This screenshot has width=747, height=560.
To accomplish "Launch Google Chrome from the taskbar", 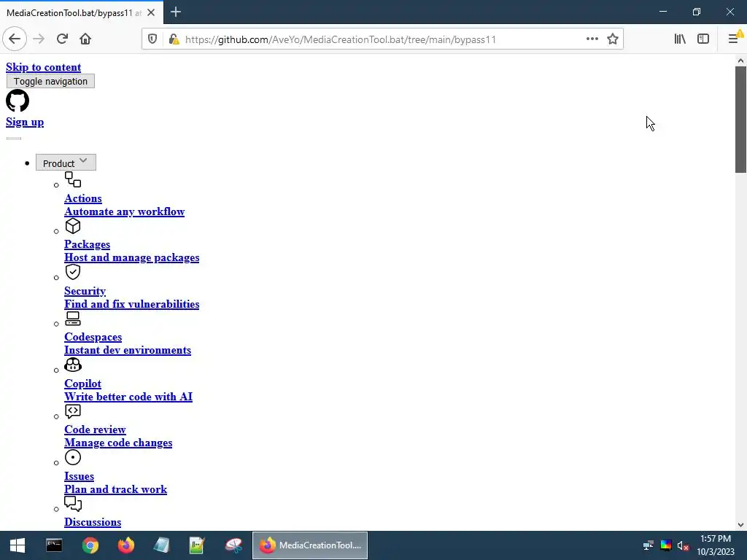I will [x=90, y=545].
